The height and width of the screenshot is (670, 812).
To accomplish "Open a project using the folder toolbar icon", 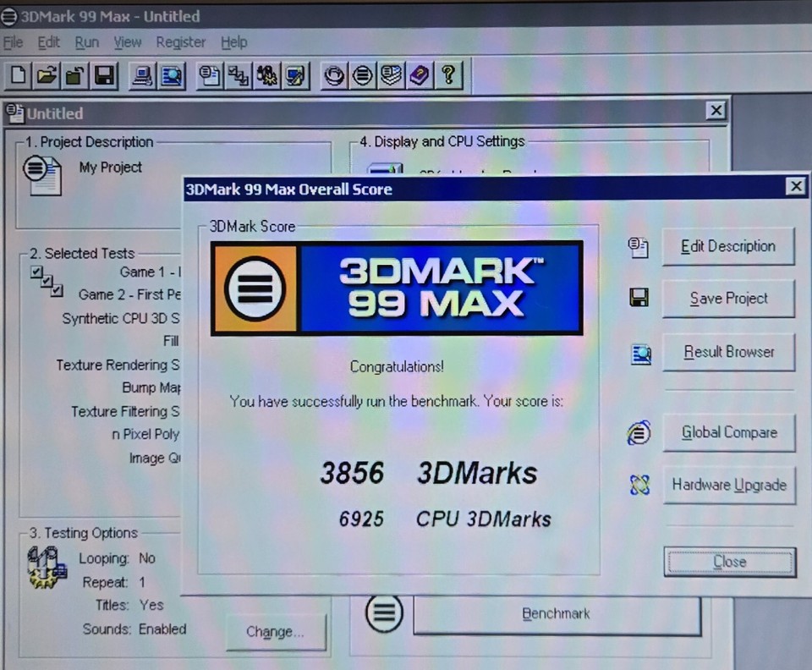I will point(46,75).
